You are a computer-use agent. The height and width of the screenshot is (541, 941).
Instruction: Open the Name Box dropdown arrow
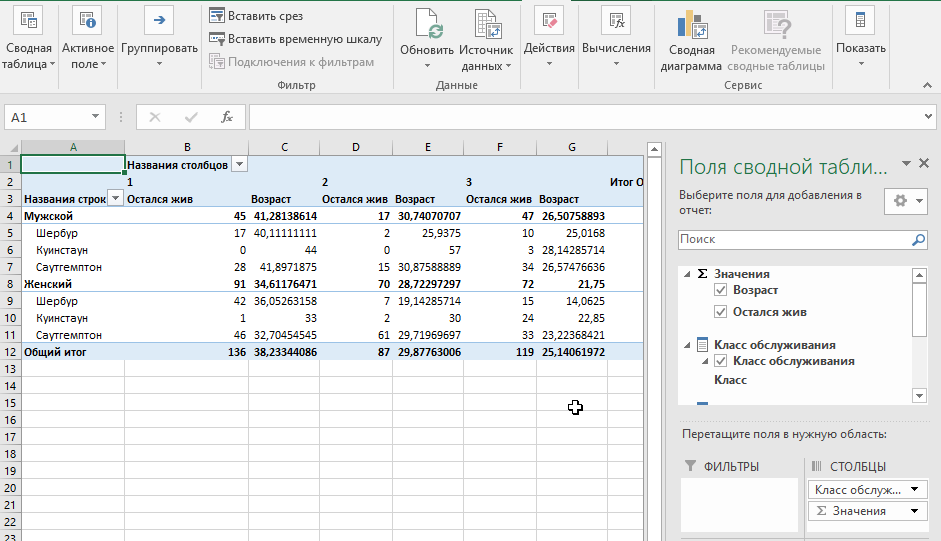(x=95, y=116)
